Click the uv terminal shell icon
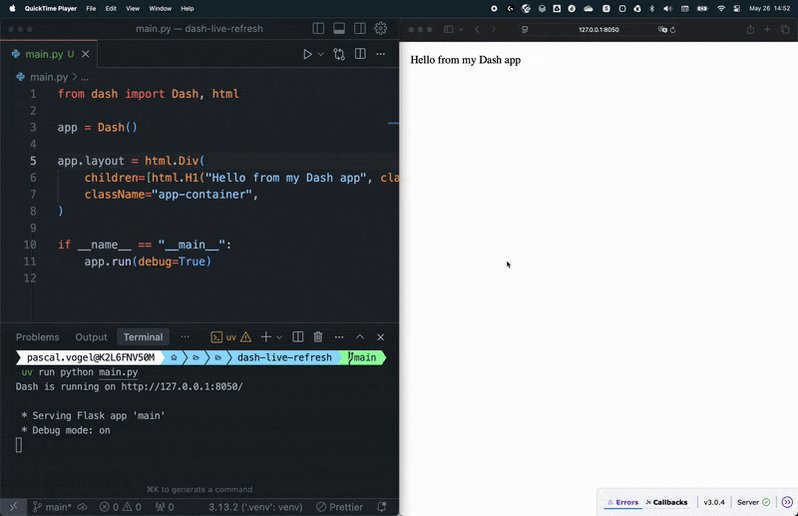This screenshot has height=516, width=798. pos(217,337)
